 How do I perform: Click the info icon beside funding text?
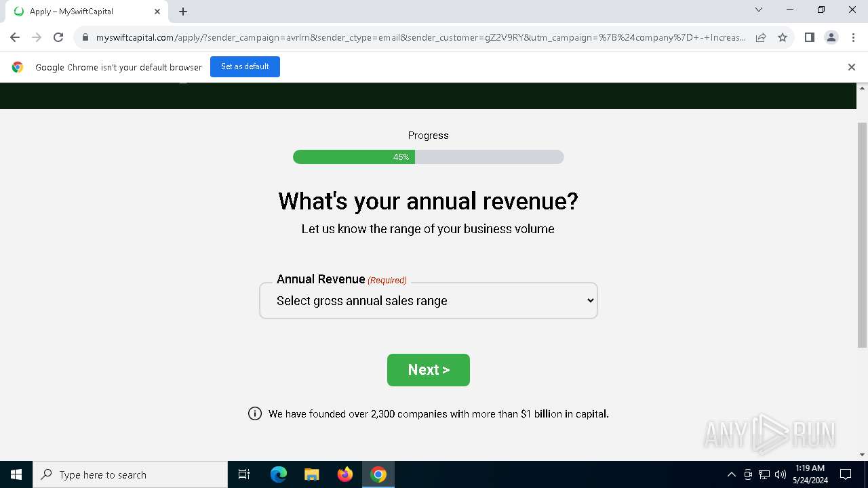255,413
